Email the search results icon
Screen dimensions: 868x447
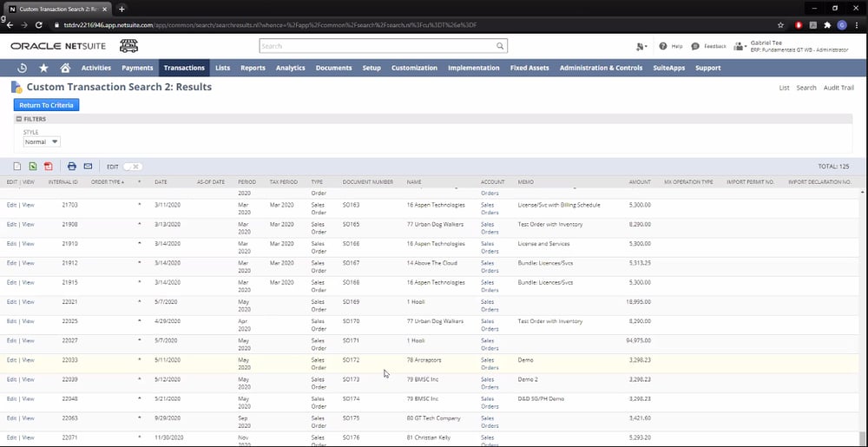click(x=88, y=167)
